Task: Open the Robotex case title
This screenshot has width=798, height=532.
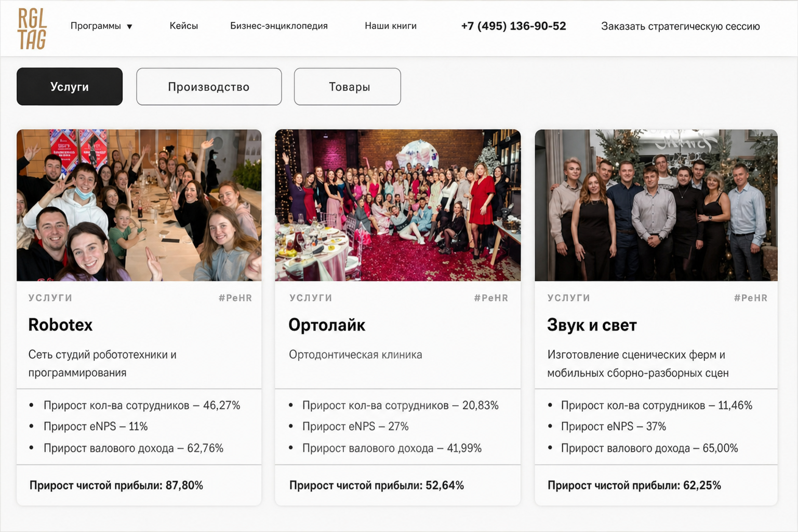Action: tap(60, 325)
